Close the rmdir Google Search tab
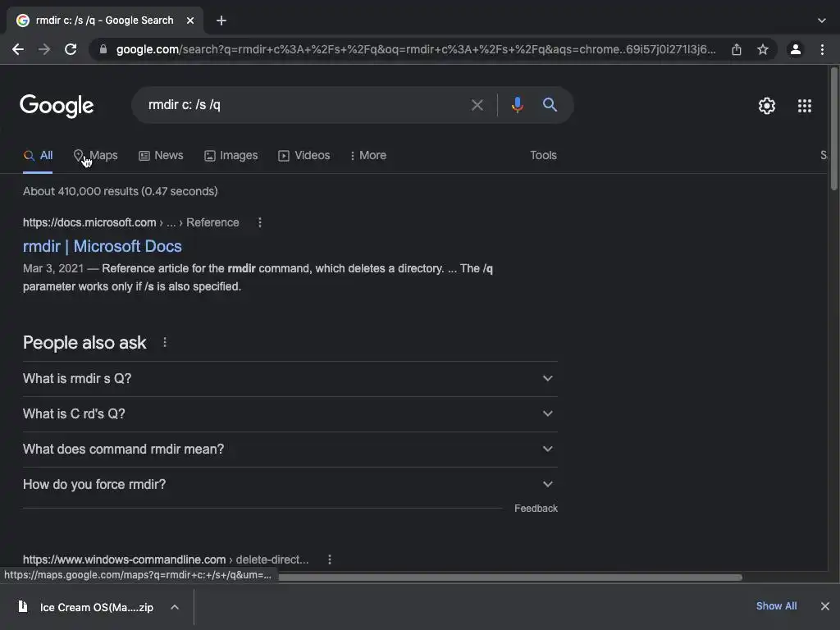Viewport: 840px width, 630px height. click(x=190, y=21)
